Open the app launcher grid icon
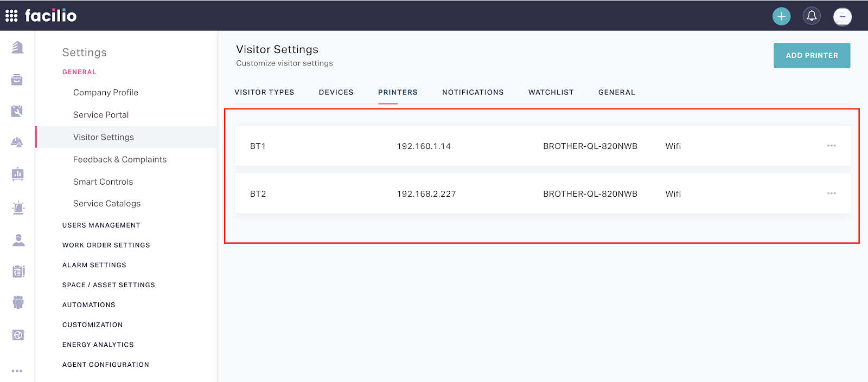The height and width of the screenshot is (382, 868). click(x=11, y=16)
